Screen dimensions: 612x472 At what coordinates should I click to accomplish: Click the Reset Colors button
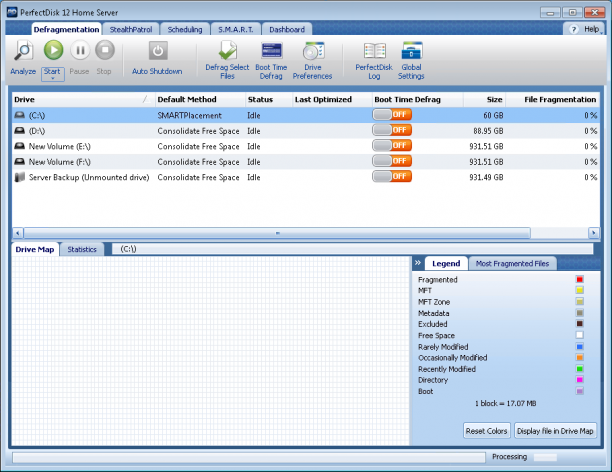tap(486, 431)
